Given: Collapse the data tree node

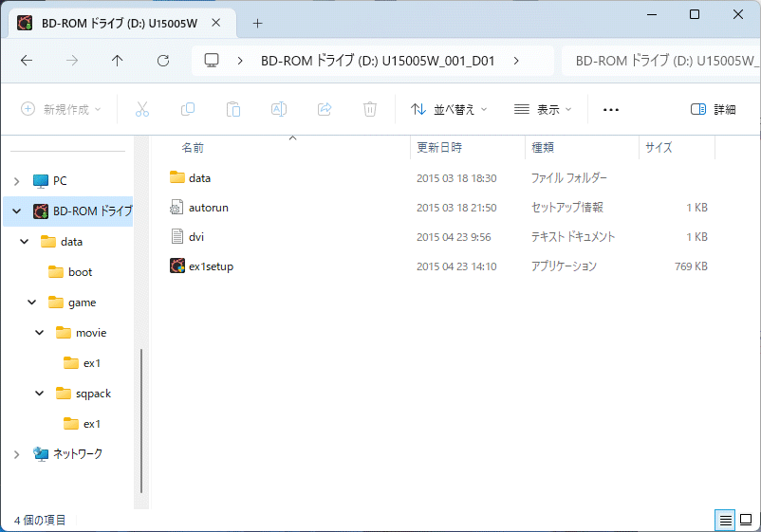Looking at the screenshot, I should (x=25, y=242).
